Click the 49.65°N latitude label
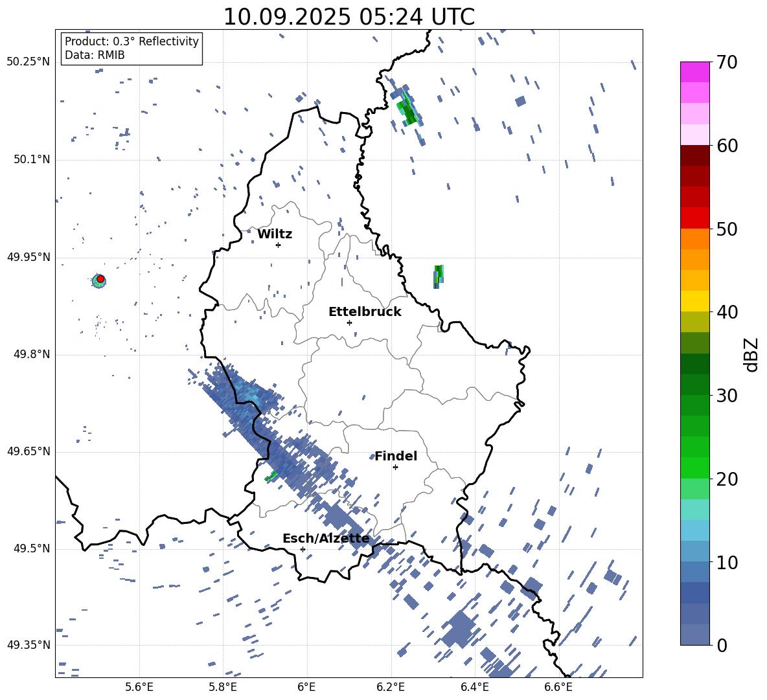The height and width of the screenshot is (700, 767). [x=29, y=451]
